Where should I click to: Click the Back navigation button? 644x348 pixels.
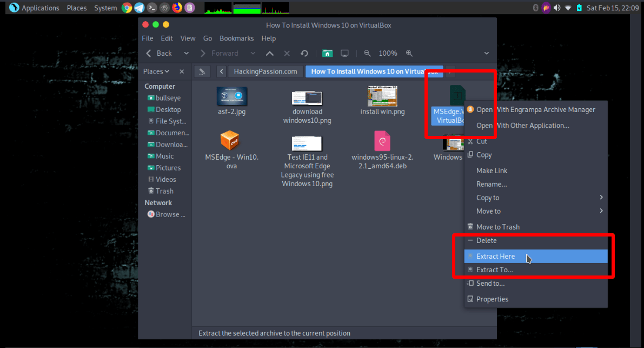(160, 54)
